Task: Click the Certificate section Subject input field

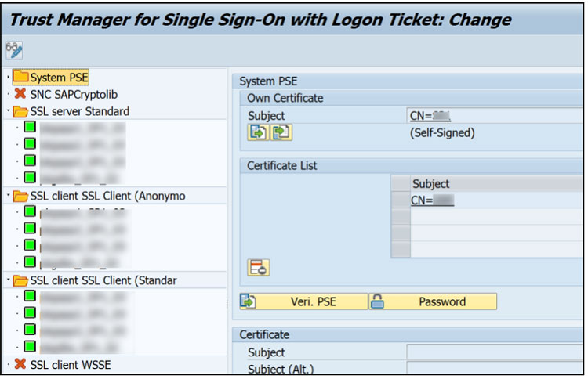Action: coord(495,352)
